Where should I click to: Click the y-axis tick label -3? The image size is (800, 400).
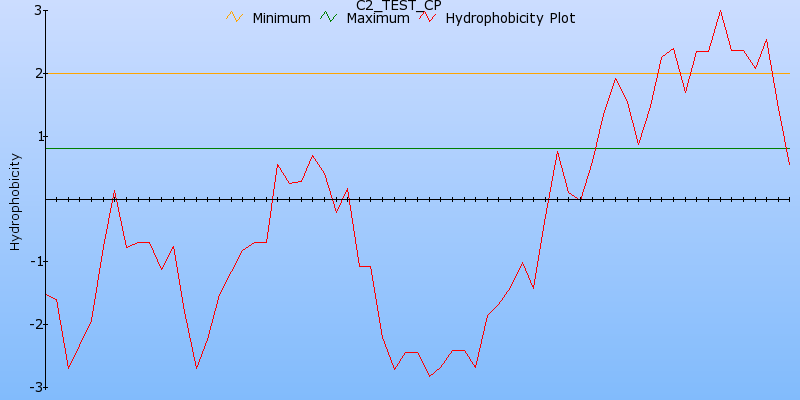(x=35, y=387)
